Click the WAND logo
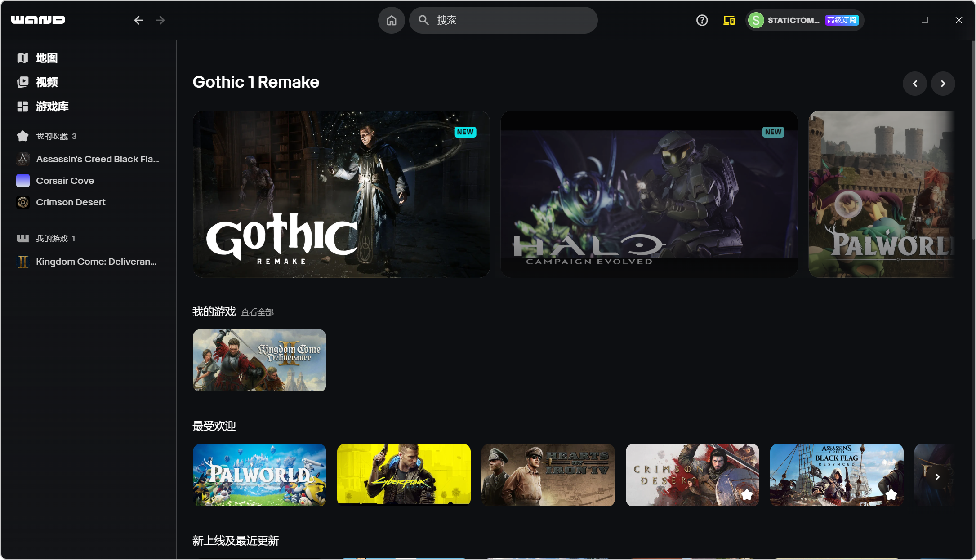Viewport: 976px width, 560px height. click(x=38, y=20)
